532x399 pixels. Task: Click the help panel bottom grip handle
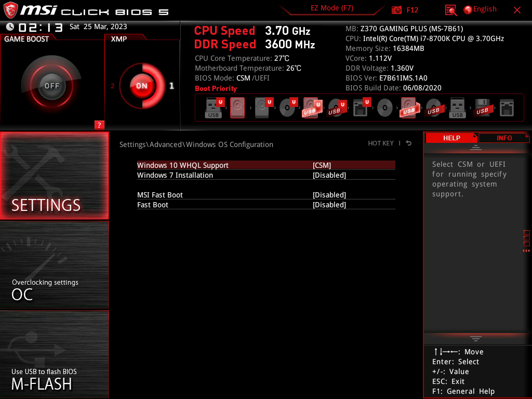click(x=476, y=339)
